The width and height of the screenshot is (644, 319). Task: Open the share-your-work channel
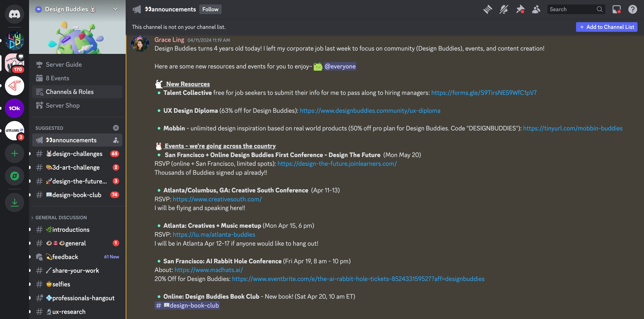[77, 270]
